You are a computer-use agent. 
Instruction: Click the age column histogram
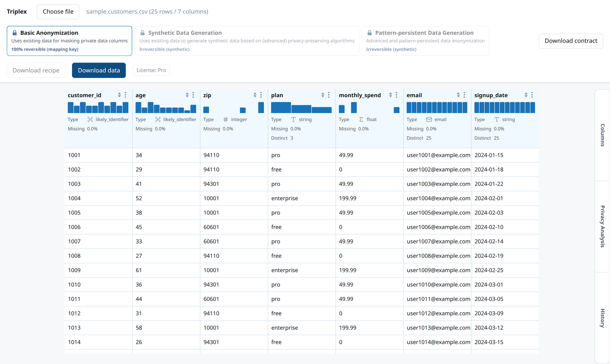pos(166,108)
